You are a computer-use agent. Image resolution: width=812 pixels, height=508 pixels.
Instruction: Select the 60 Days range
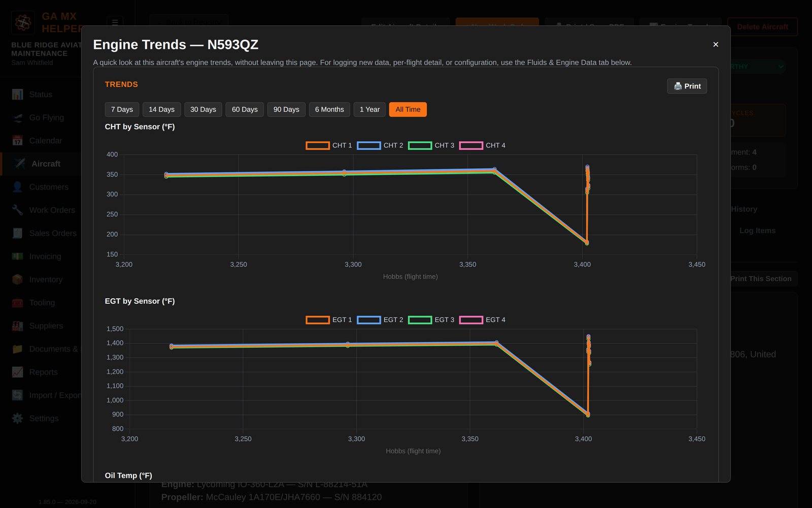[x=245, y=109]
